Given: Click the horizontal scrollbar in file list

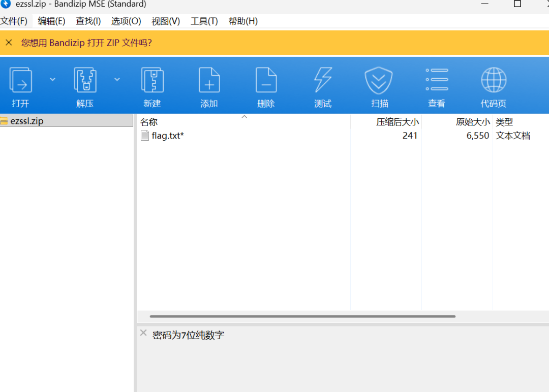Looking at the screenshot, I should click(x=302, y=316).
